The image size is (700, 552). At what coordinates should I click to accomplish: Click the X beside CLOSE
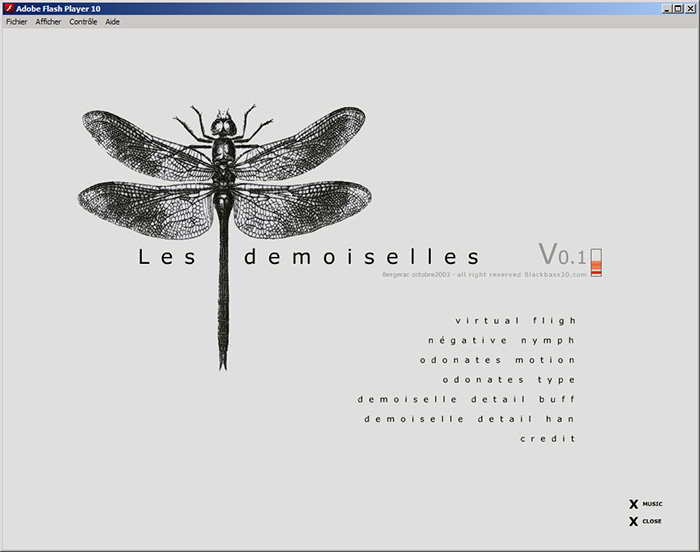click(x=633, y=522)
